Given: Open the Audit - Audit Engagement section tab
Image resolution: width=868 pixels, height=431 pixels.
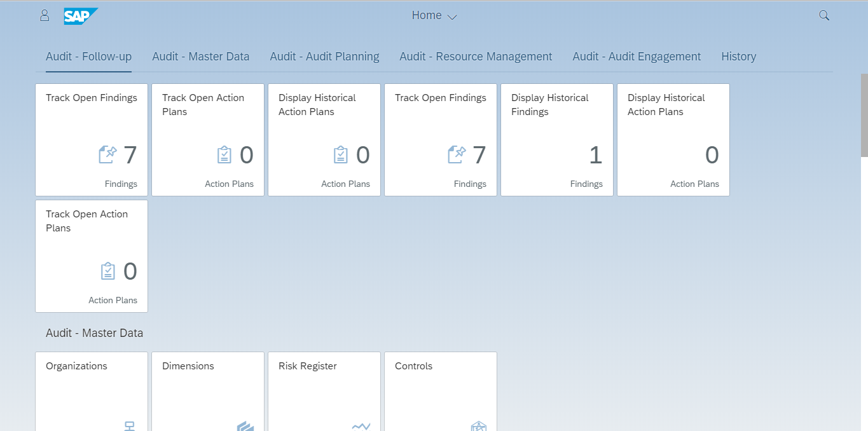Looking at the screenshot, I should 636,56.
